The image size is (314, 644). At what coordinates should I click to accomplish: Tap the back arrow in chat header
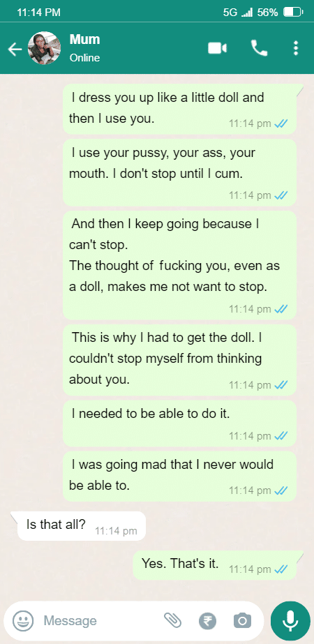pos(15,50)
